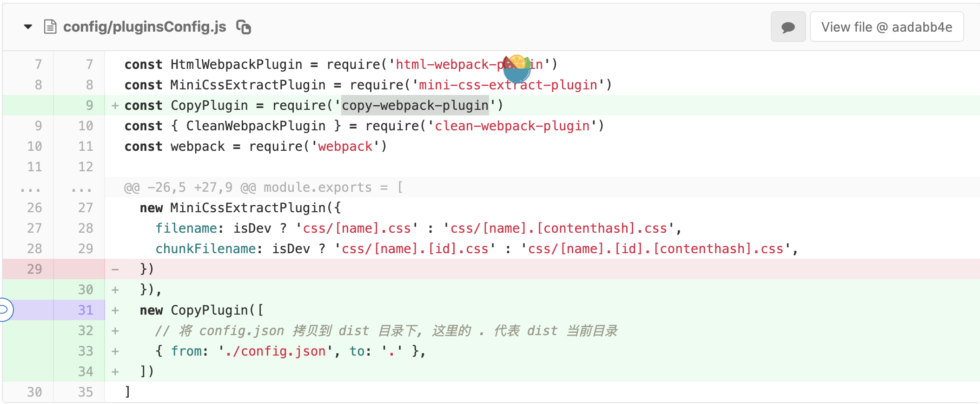Click new line number 35 in the gutter
Screen dimensions: 980x404
[86, 392]
